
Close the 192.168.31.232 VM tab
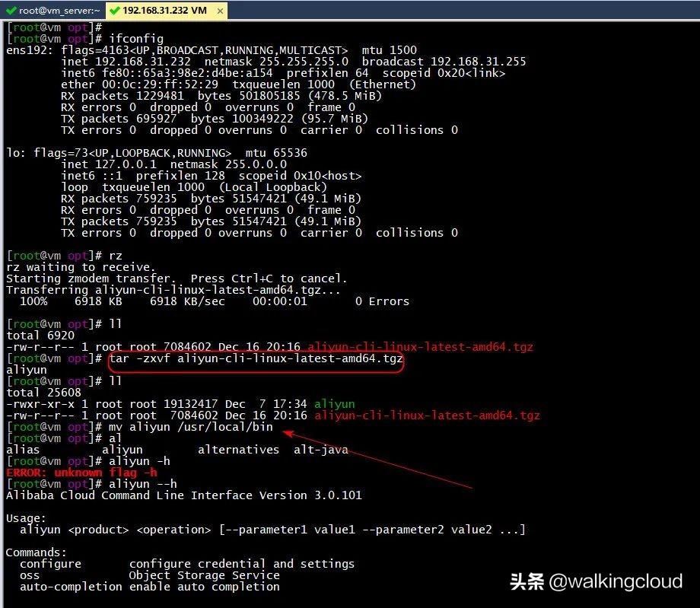click(x=220, y=11)
